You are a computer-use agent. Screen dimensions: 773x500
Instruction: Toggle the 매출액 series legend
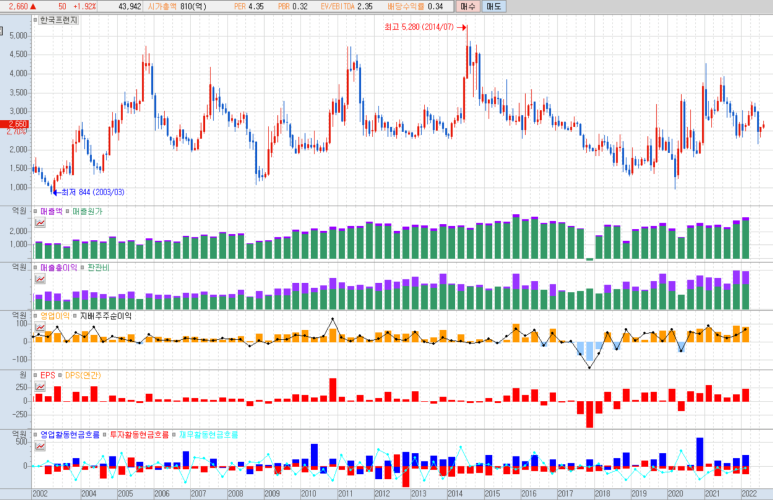pos(48,211)
